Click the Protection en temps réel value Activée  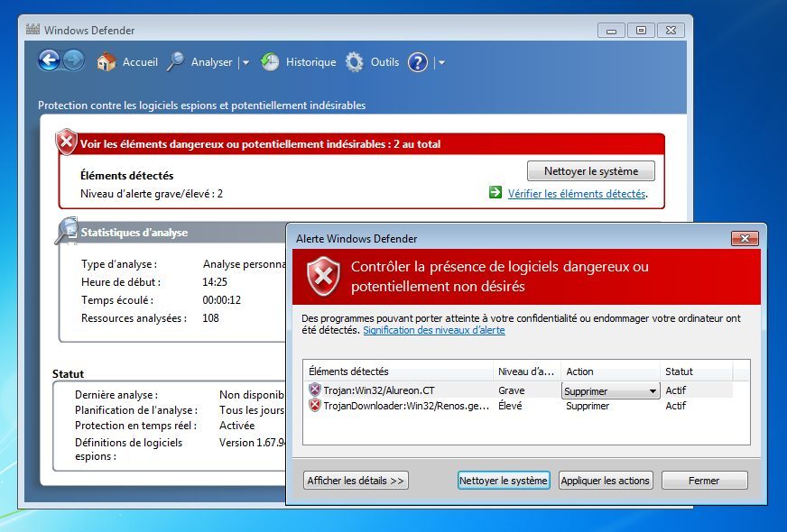pos(236,426)
